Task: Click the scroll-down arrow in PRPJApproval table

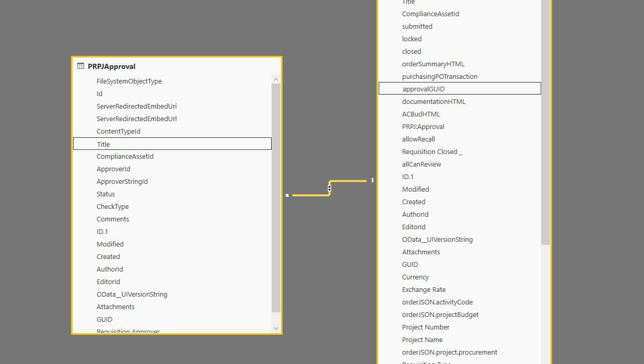Action: pos(276,328)
